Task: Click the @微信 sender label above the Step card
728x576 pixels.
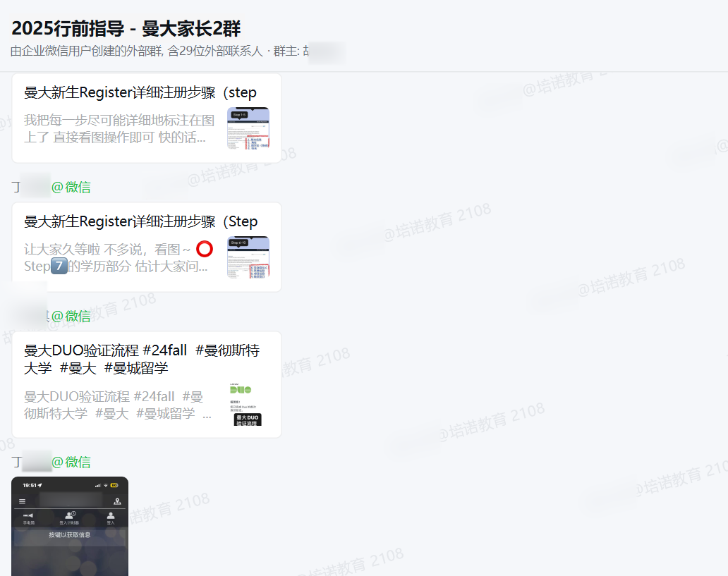Action: click(x=71, y=187)
